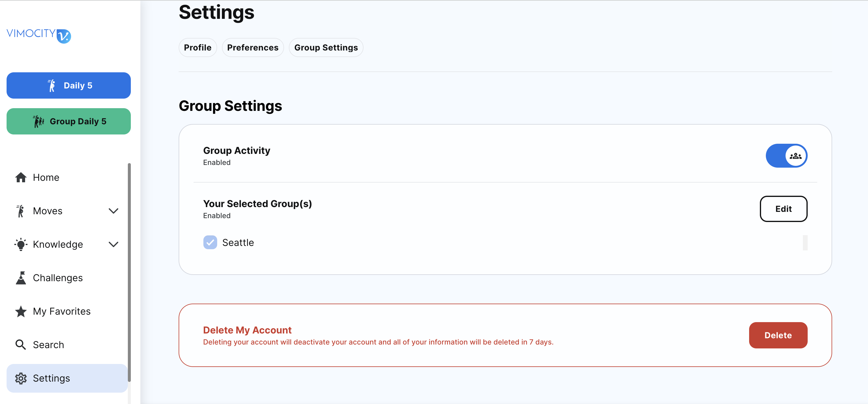Click the Moves label in sidebar
Image resolution: width=868 pixels, height=404 pixels.
click(47, 211)
